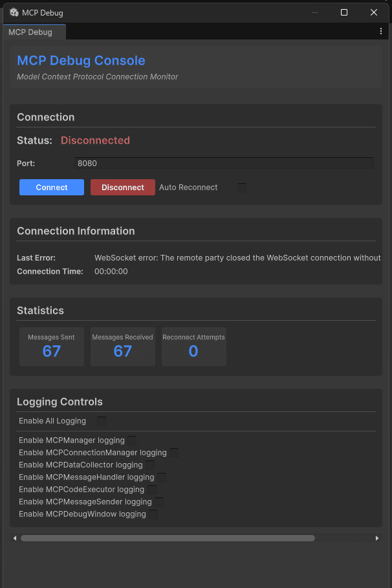Enable MCPCodeExecutor logging checkbox
Screen dimensions: 392x588
pos(151,490)
